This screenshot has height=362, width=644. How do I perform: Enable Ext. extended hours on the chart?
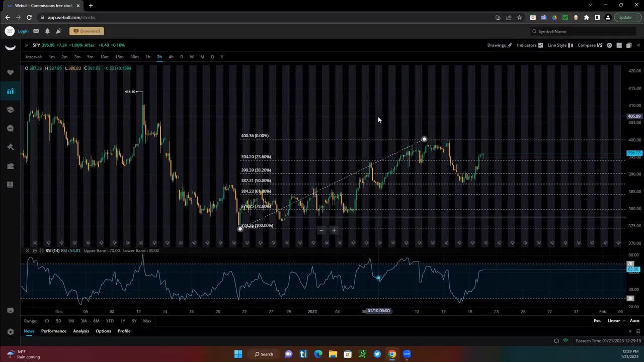[x=597, y=320]
